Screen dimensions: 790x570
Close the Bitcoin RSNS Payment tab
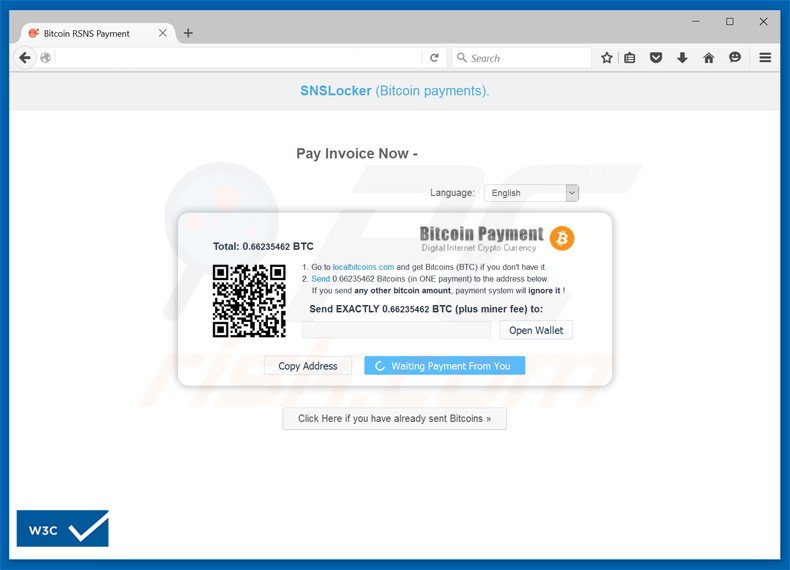[x=163, y=33]
